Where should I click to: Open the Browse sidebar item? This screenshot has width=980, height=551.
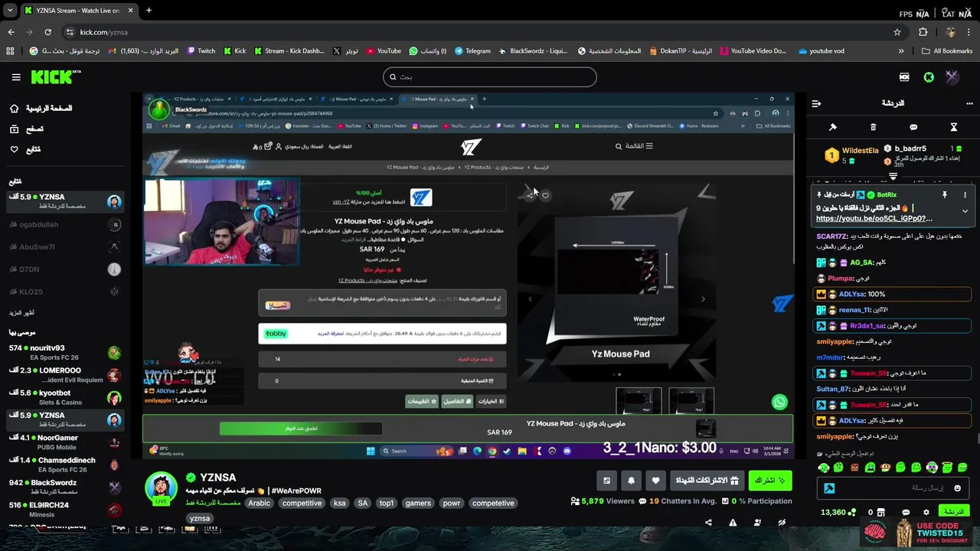pos(27,129)
